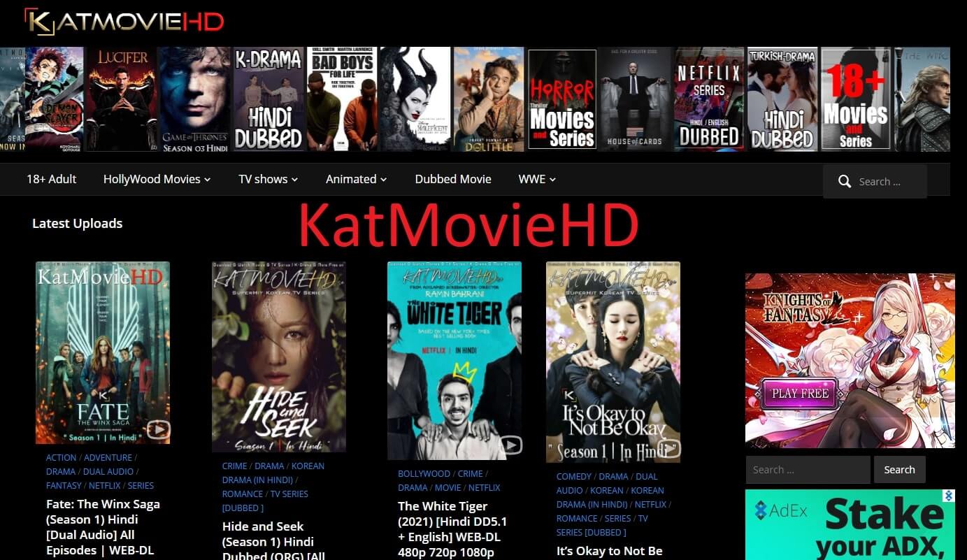Click the search magnifier icon in navbar
The width and height of the screenshot is (967, 560).
pyautogui.click(x=845, y=182)
